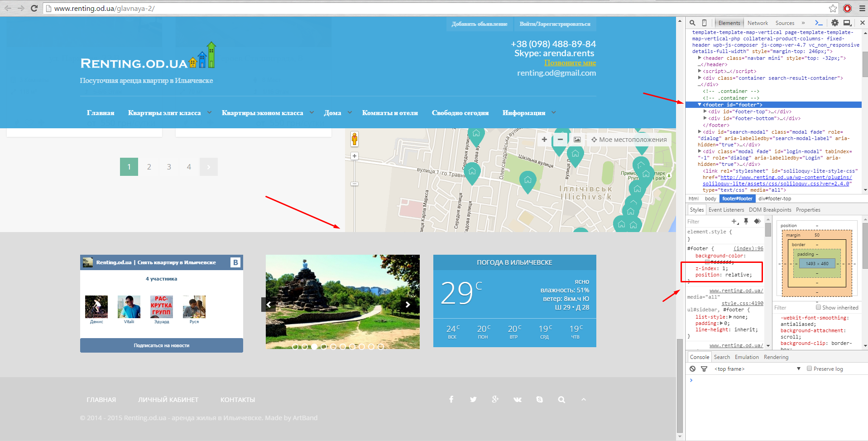Open the top frame context dropdown
868x441 pixels.
pyautogui.click(x=798, y=369)
